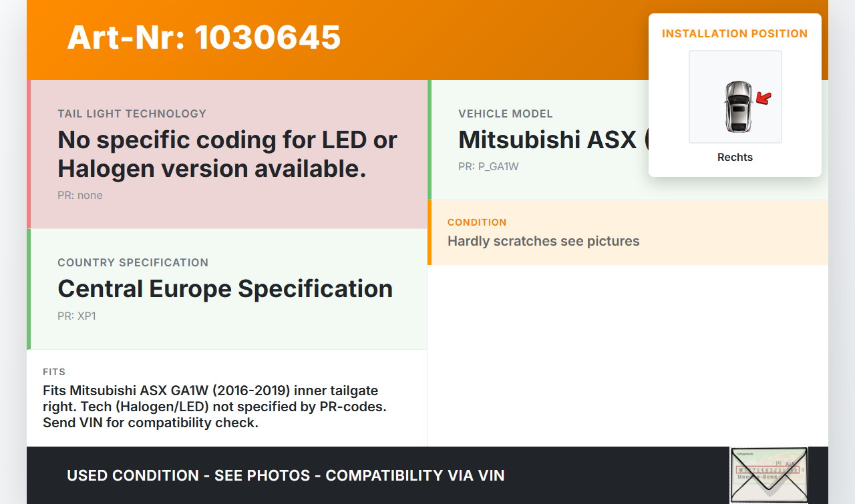Screen dimensions: 855x504
Task: Click the PR: P_GA1W code
Action: point(488,167)
